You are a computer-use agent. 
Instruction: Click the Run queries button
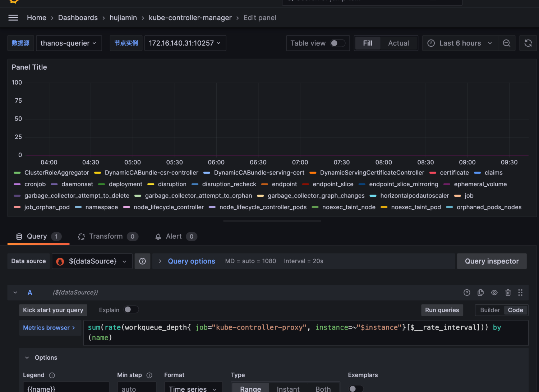tap(442, 310)
